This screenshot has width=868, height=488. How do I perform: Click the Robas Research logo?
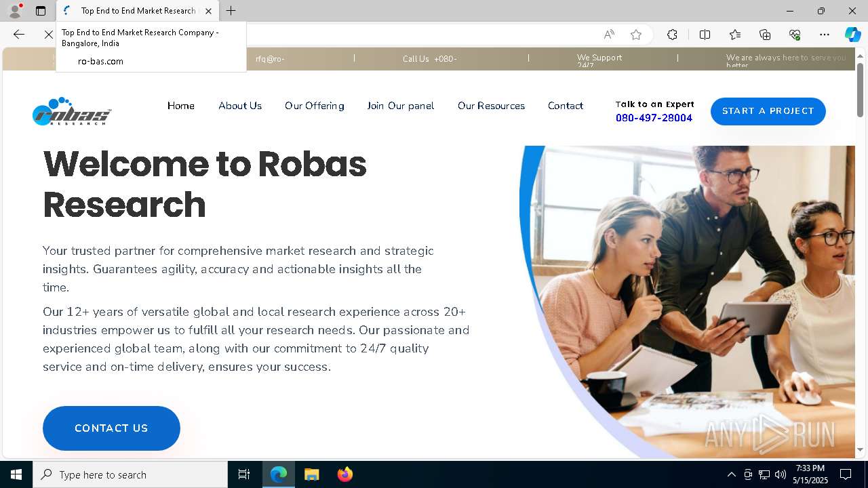(x=72, y=111)
